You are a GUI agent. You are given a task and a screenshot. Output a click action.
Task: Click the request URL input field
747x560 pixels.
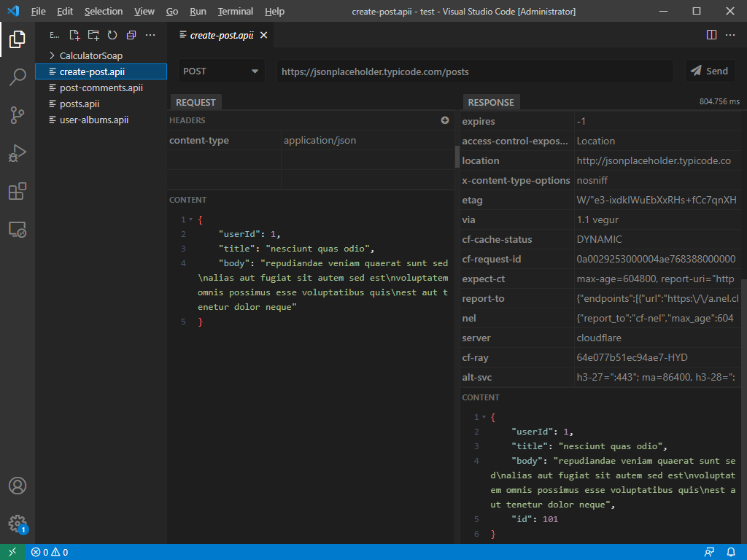tap(475, 71)
